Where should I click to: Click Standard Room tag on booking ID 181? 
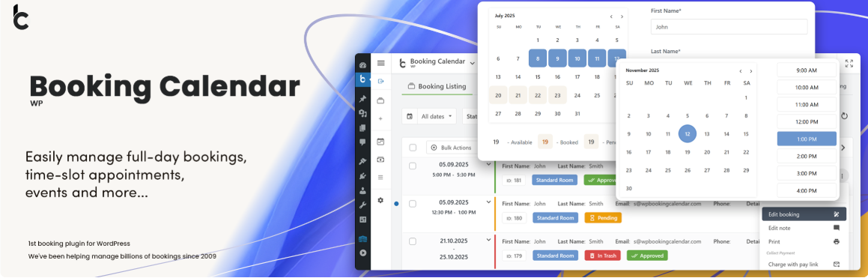(555, 180)
